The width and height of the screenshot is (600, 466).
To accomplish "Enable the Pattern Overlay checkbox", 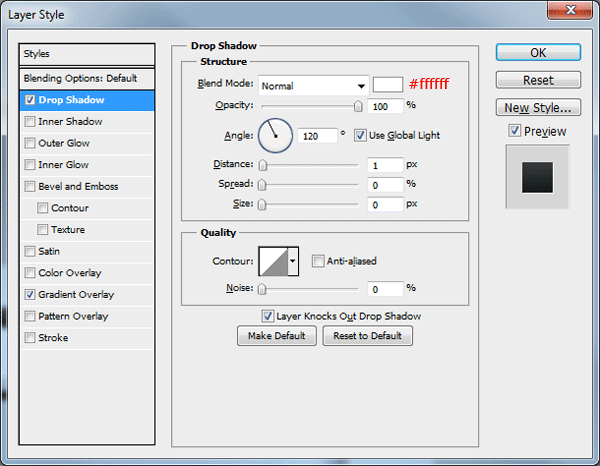I will [x=30, y=316].
